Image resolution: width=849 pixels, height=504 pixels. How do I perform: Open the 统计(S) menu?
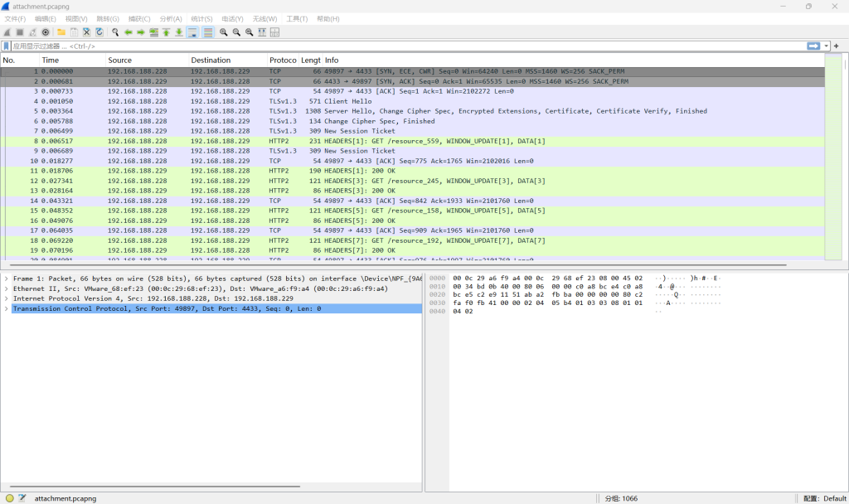point(201,18)
